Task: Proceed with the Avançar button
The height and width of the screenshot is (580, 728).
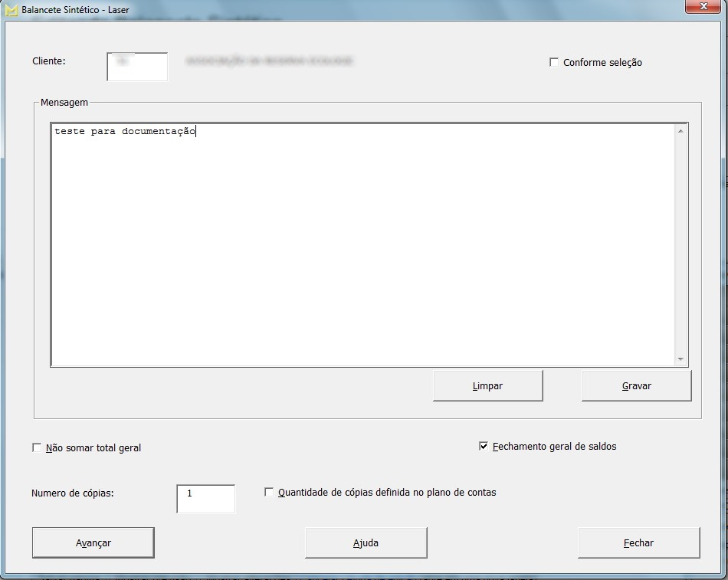Action: coord(93,542)
